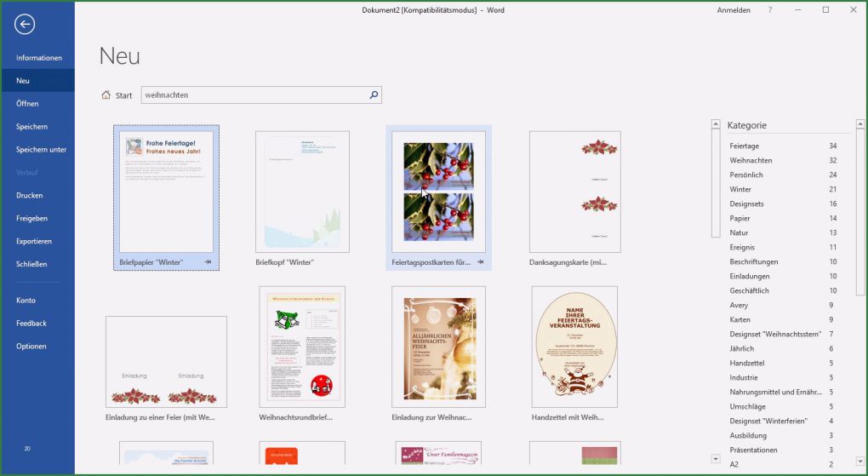Click the Start home icon
Viewport: 868px width, 476px height.
(106, 95)
